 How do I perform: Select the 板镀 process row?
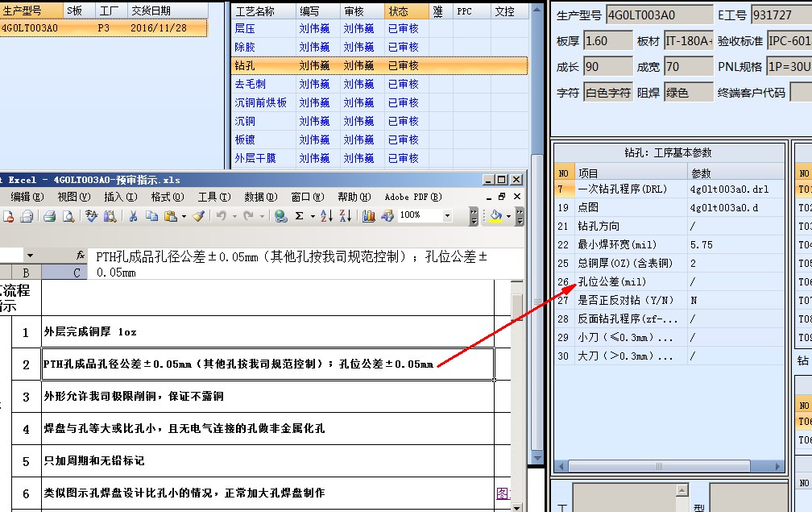coord(380,140)
